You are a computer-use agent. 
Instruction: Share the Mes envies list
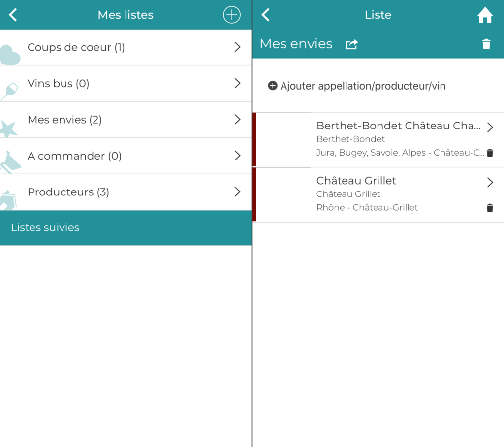point(351,44)
